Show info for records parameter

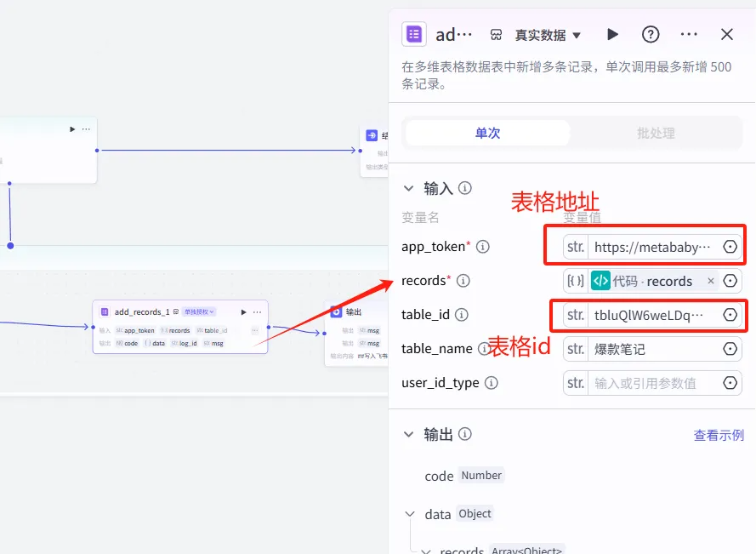point(463,280)
